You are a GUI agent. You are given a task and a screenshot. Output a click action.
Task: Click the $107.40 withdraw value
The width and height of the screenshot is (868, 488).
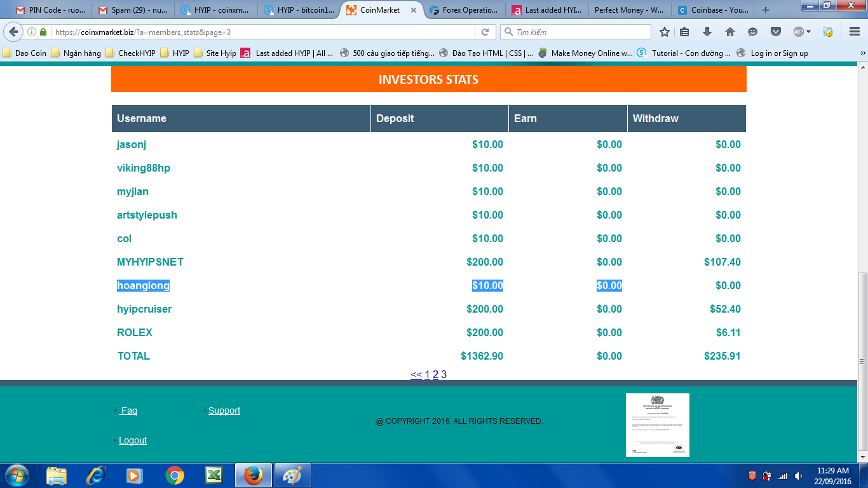722,262
